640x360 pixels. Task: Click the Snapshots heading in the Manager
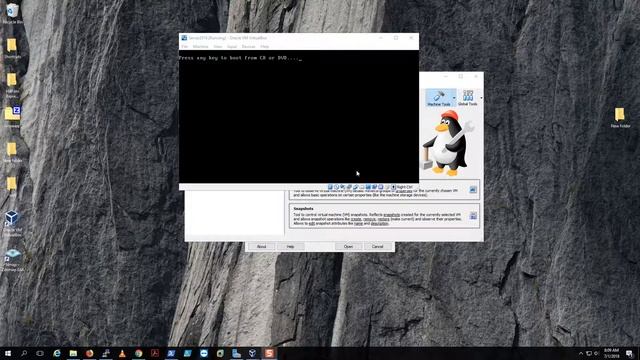click(303, 209)
